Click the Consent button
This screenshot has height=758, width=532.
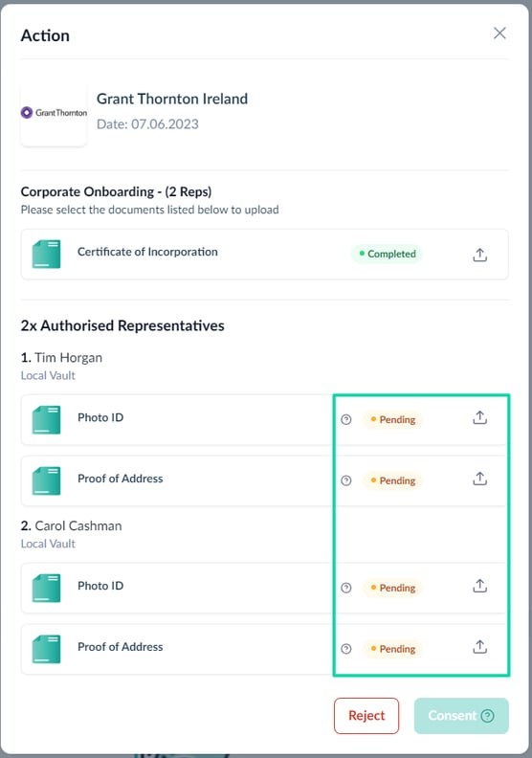(x=461, y=716)
